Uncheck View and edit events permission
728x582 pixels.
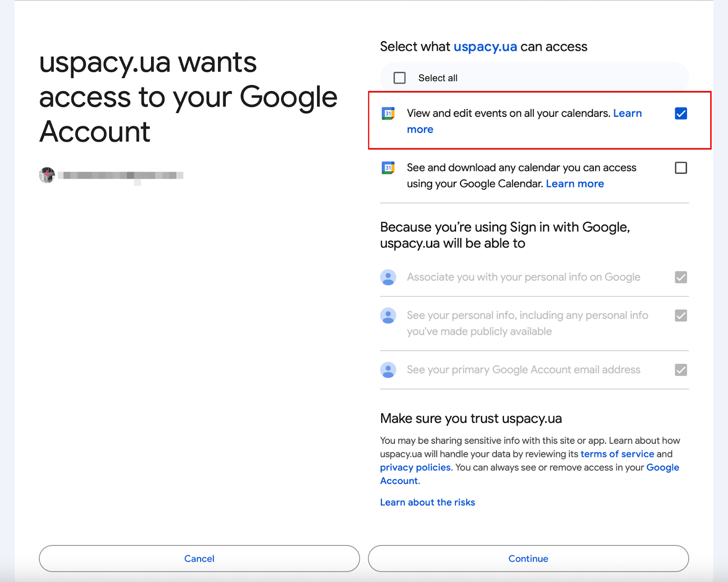(681, 113)
